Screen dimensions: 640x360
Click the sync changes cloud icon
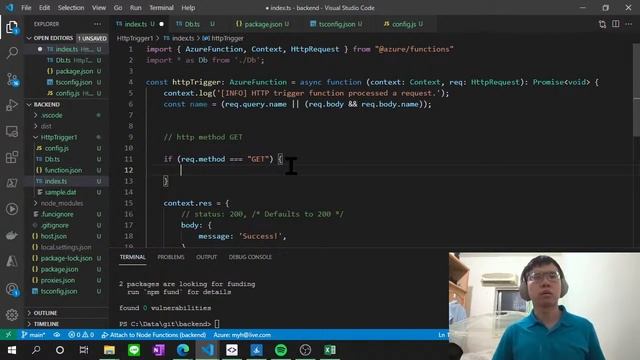pos(57,335)
